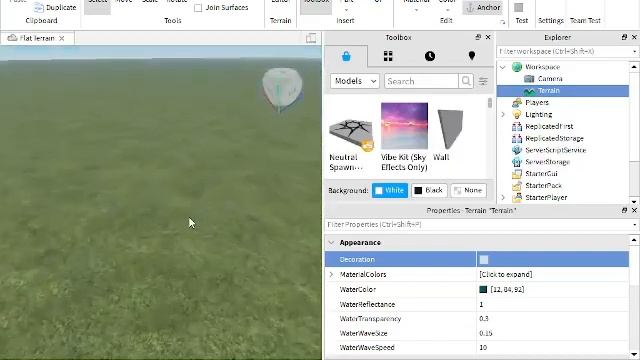Collapse the Appearance properties section
The width and height of the screenshot is (640, 360).
click(x=331, y=242)
